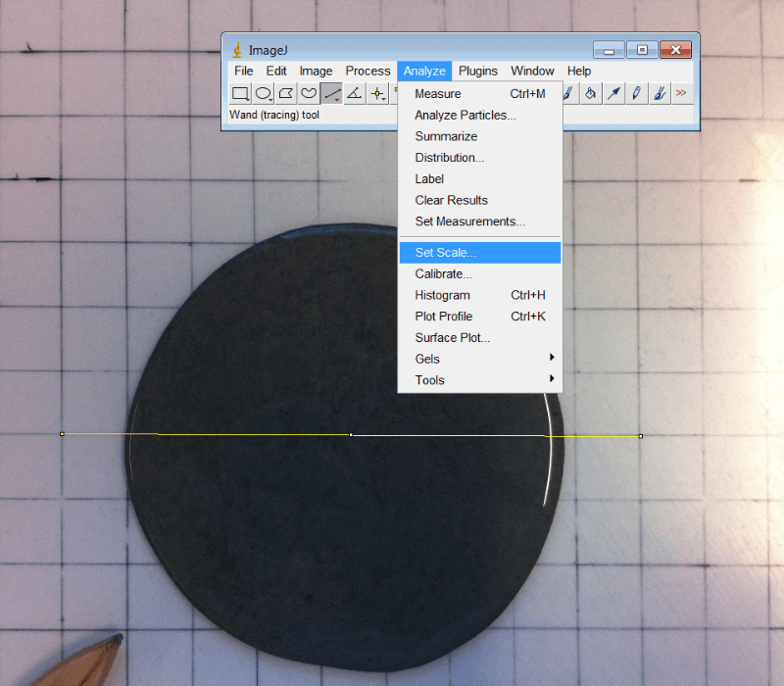Select the Flood Fill tool
Image resolution: width=784 pixels, height=686 pixels.
click(590, 93)
